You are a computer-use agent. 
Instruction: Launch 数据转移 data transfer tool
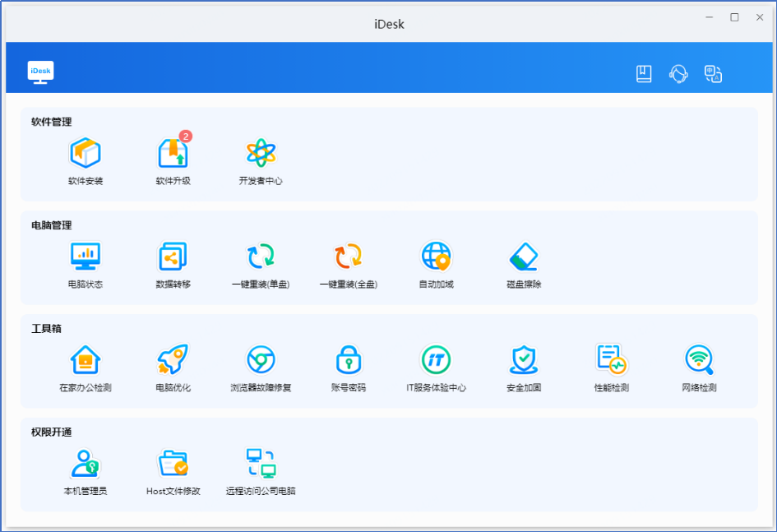[x=173, y=256]
